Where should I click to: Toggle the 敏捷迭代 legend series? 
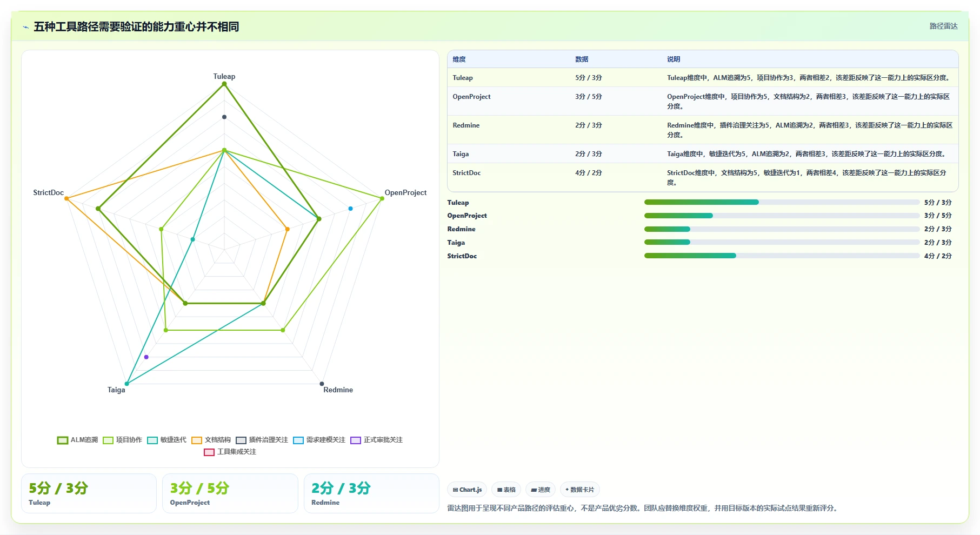coord(167,440)
